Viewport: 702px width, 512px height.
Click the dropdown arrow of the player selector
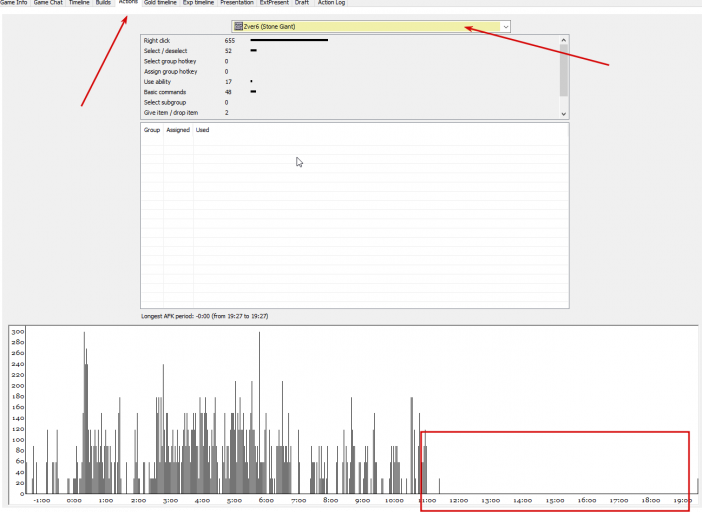[505, 27]
